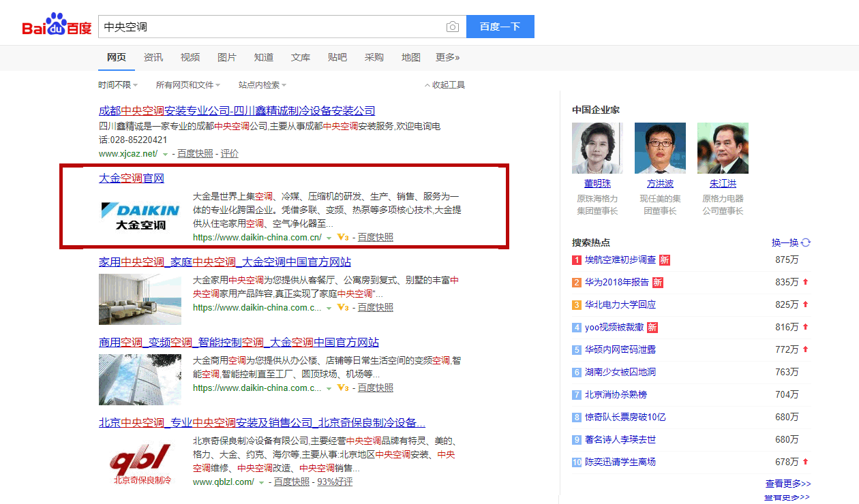The width and height of the screenshot is (859, 504).
Task: Click 93%好评 link
Action: tap(335, 482)
